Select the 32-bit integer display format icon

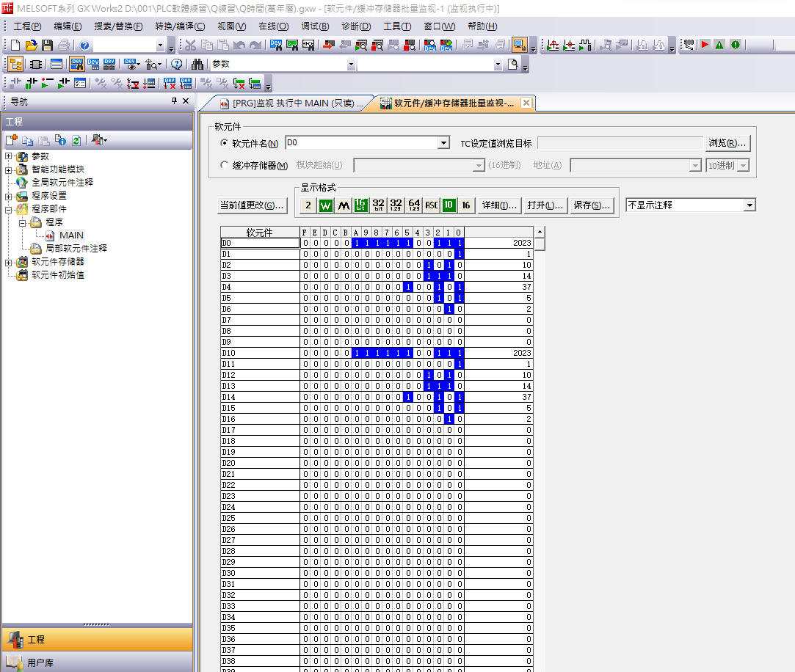point(378,205)
